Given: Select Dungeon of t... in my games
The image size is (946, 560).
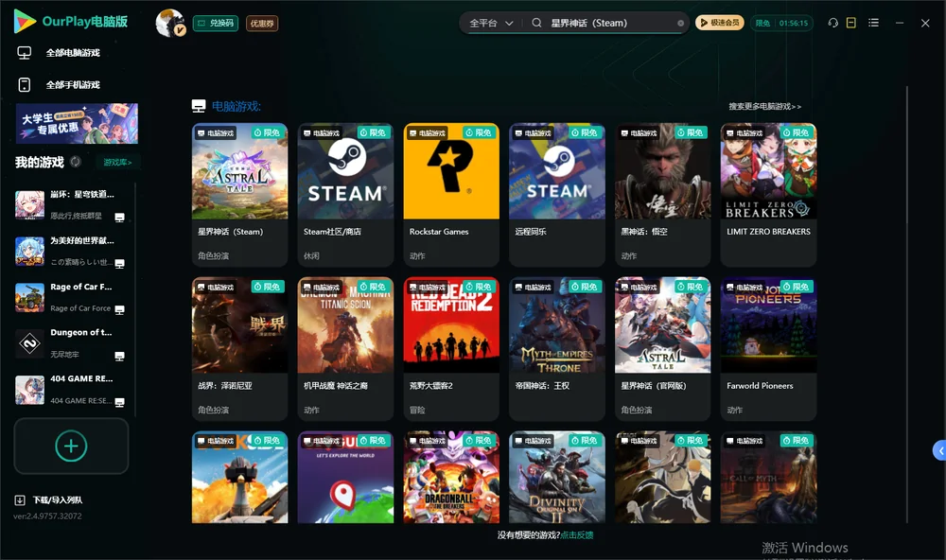Looking at the screenshot, I should [x=70, y=343].
